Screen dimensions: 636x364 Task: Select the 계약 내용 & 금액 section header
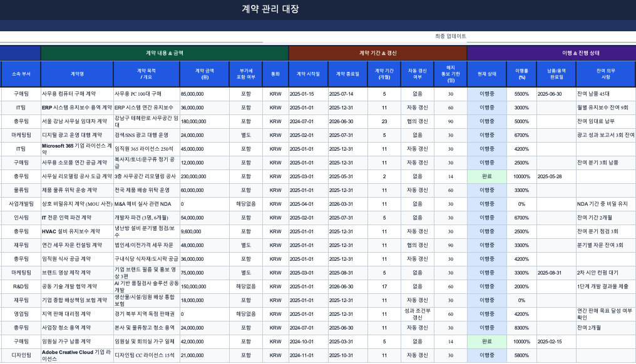(x=163, y=53)
